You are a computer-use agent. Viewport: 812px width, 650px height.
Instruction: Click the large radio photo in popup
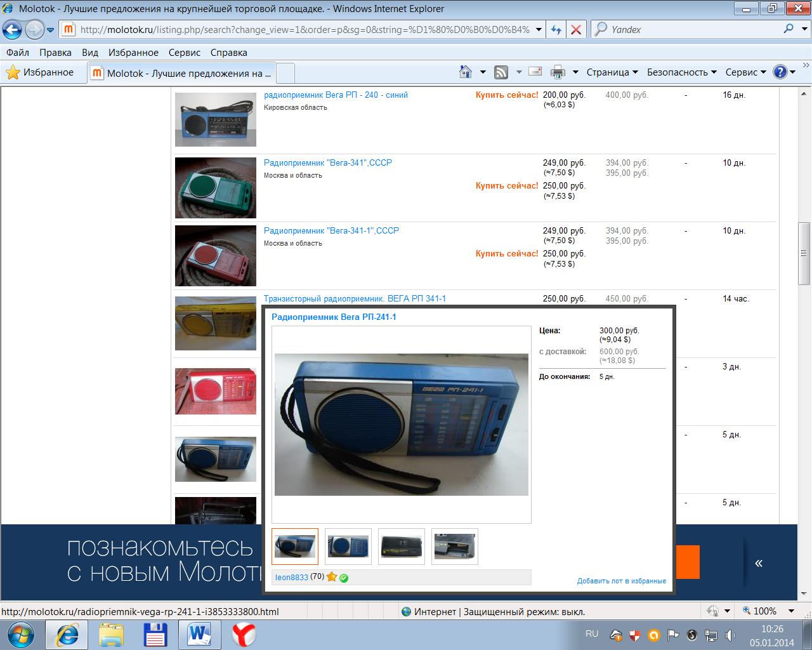pyautogui.click(x=401, y=424)
